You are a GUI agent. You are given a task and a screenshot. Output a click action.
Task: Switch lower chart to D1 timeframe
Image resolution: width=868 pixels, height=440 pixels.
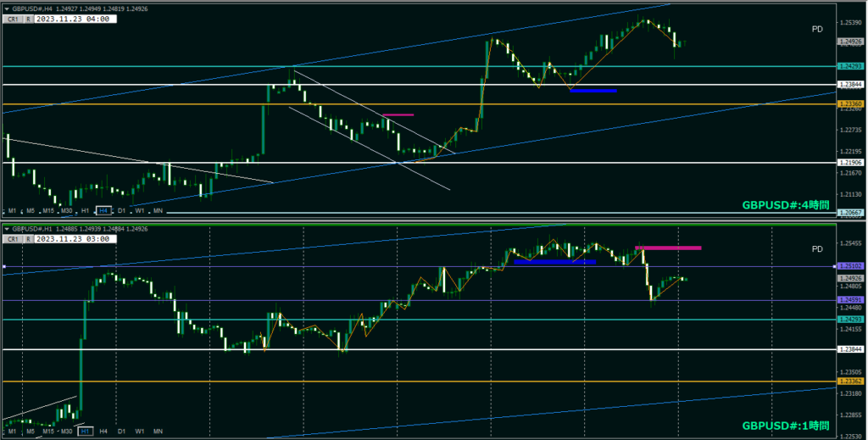pos(121,432)
